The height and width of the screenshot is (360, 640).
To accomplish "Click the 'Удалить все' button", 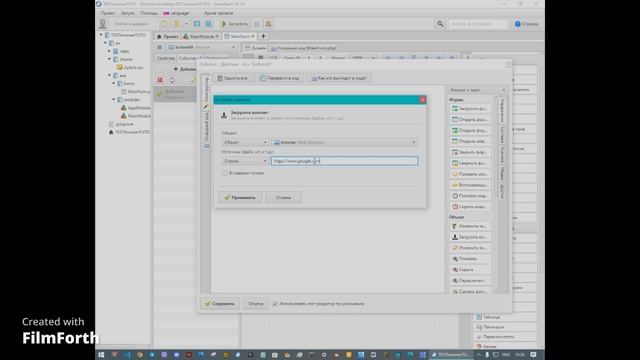I will click(x=233, y=78).
